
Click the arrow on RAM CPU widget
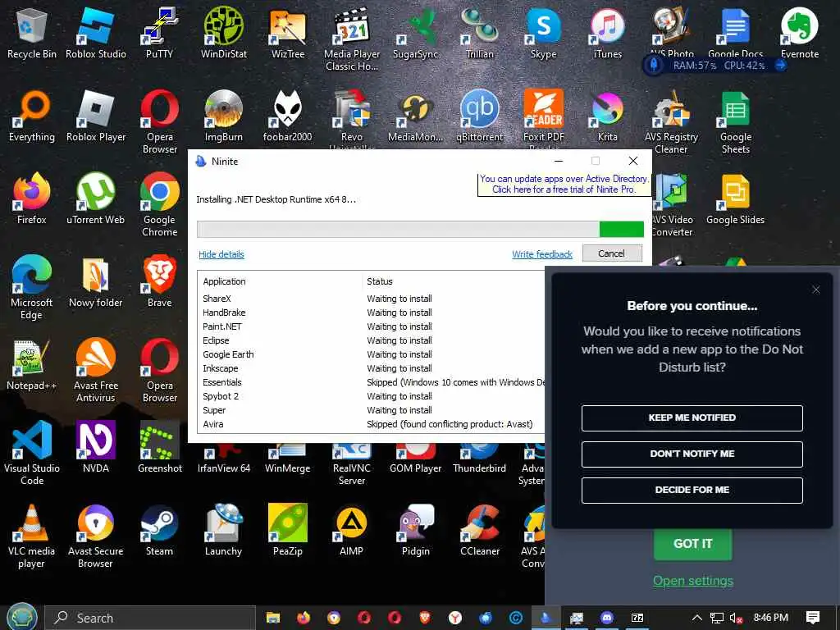(x=781, y=66)
